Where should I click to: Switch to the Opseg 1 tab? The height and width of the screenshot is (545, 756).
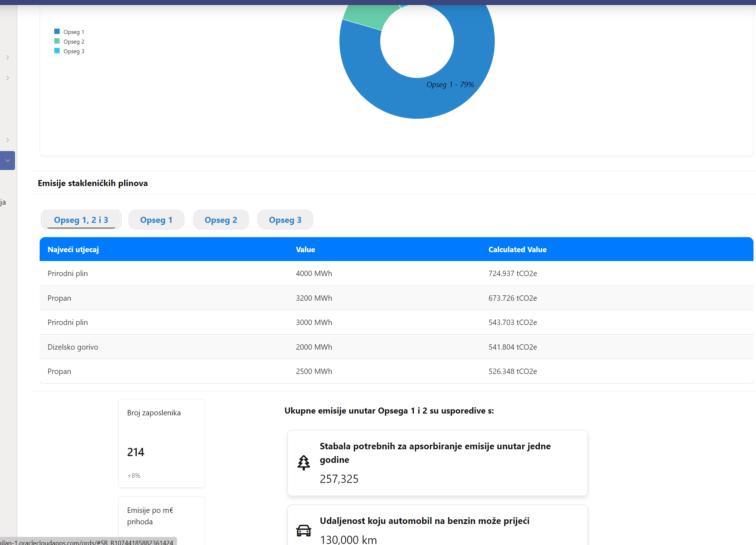[x=156, y=220]
